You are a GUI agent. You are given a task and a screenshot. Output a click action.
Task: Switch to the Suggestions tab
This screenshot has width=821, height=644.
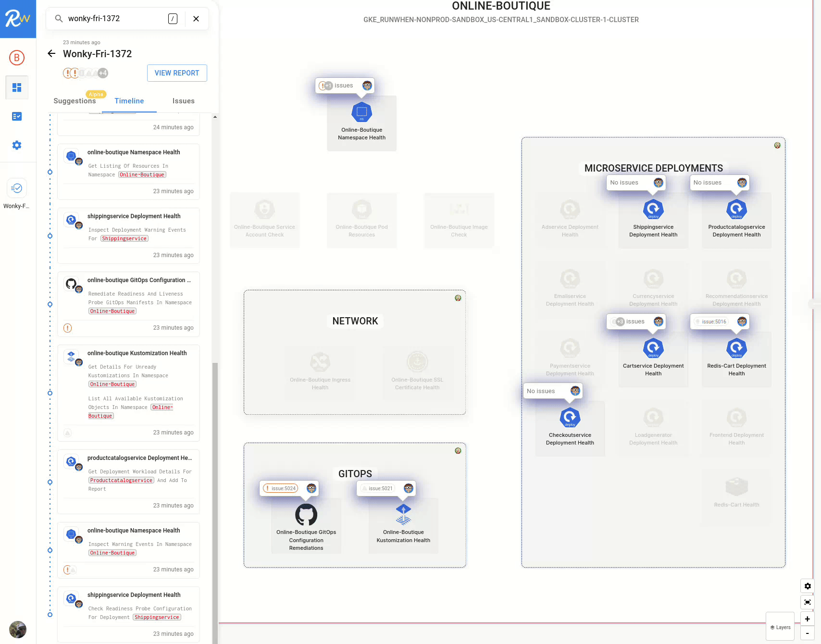pyautogui.click(x=75, y=101)
